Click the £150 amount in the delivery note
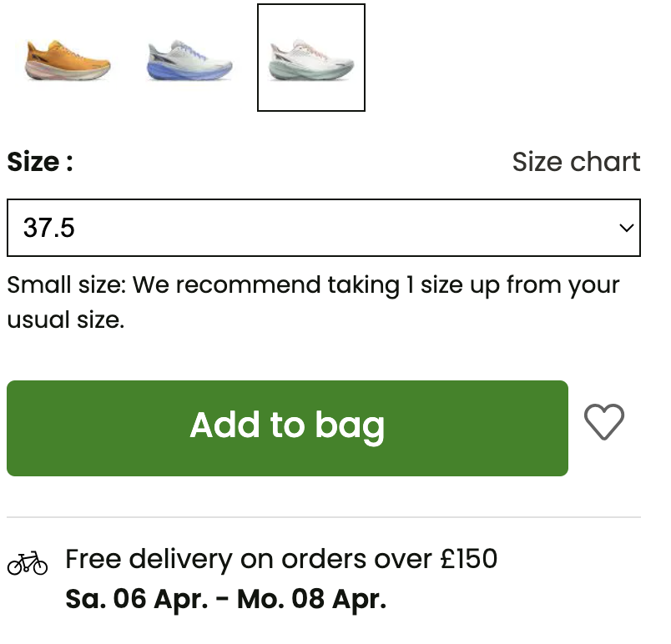Screen dimensions: 671x644 pos(469,558)
